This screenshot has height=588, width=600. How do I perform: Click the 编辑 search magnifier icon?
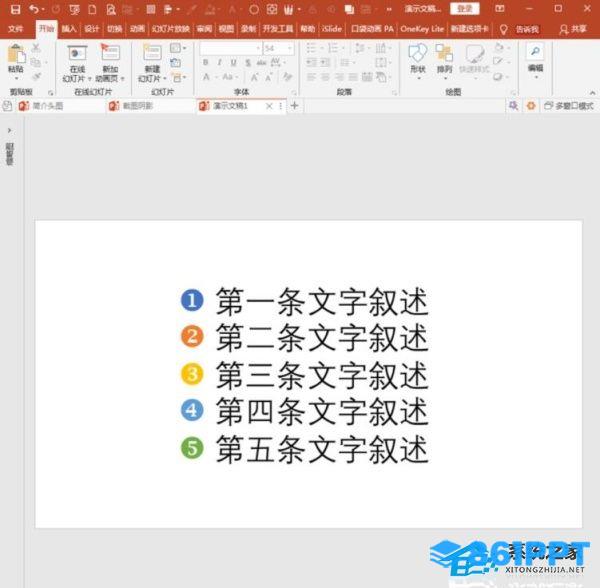[535, 51]
